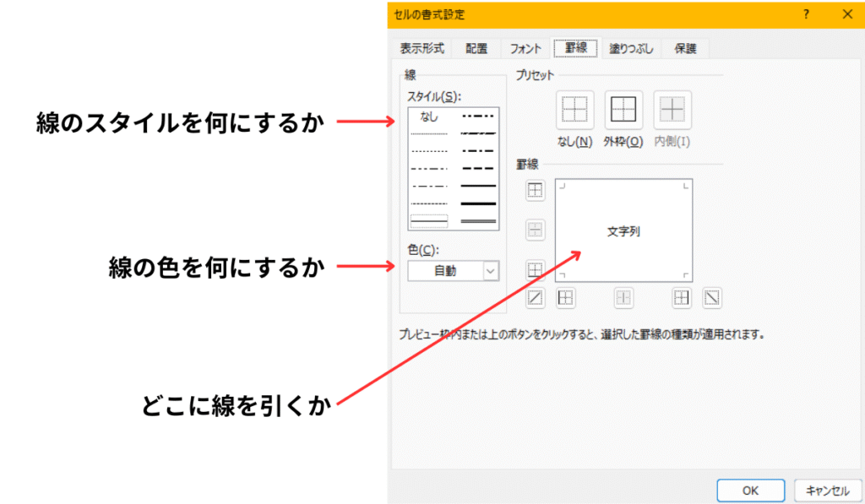
Task: Apply the 外枠 (Outline) border preset
Action: coord(623,111)
